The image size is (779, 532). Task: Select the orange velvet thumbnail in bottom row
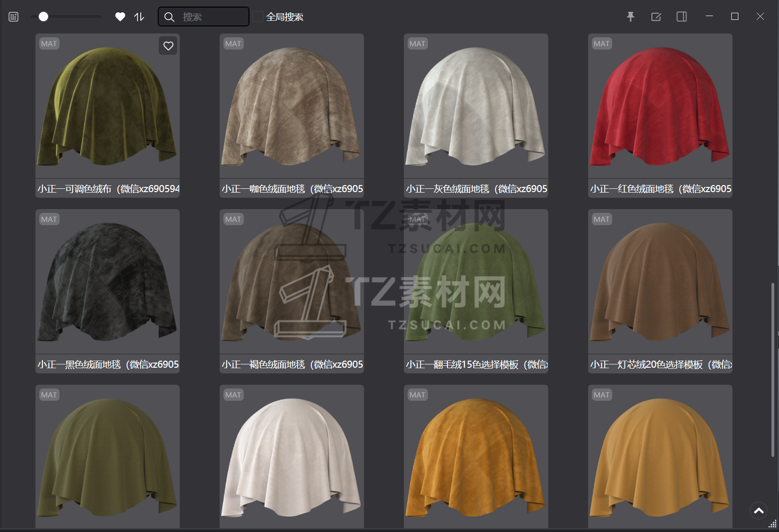(476, 457)
